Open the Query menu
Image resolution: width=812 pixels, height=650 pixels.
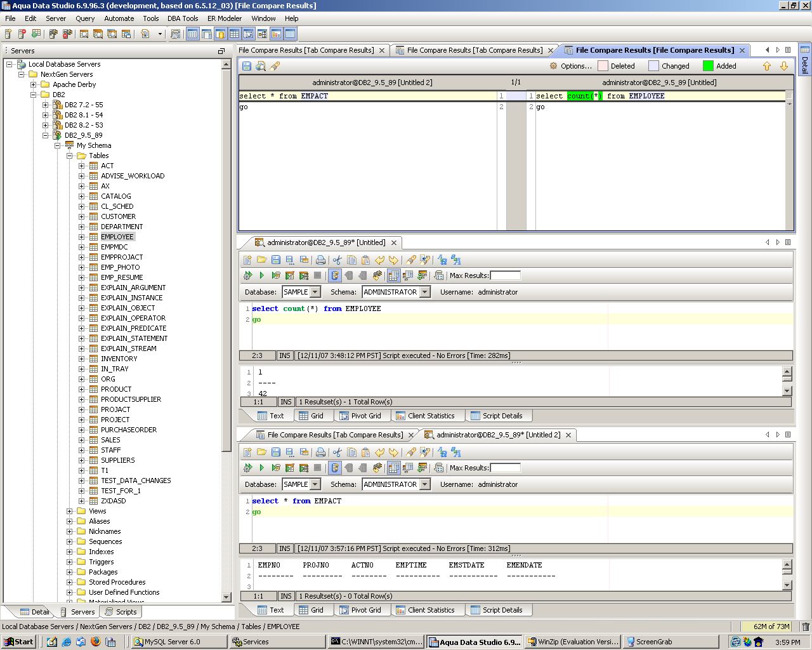85,18
